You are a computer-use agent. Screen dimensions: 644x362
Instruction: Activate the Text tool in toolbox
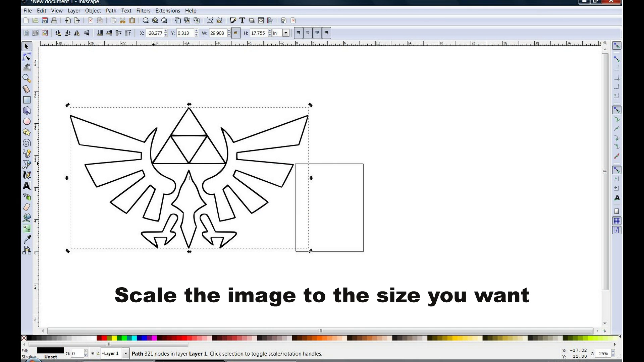pos(26,185)
